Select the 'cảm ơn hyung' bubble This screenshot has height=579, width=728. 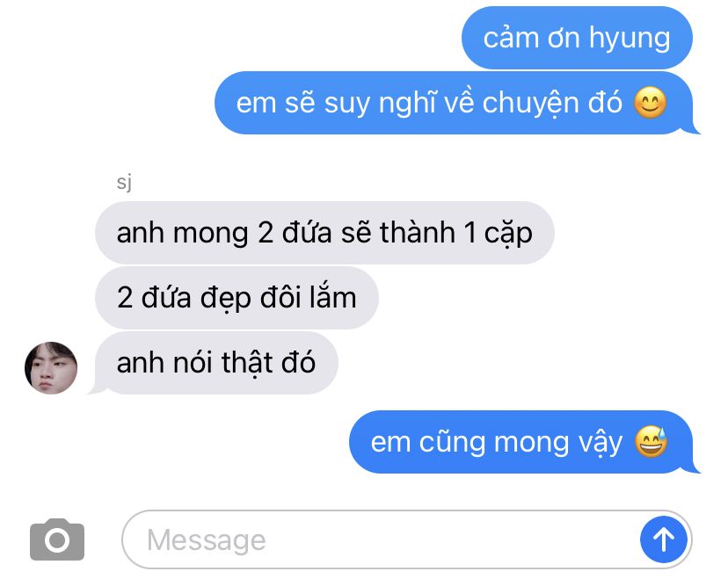(x=577, y=38)
